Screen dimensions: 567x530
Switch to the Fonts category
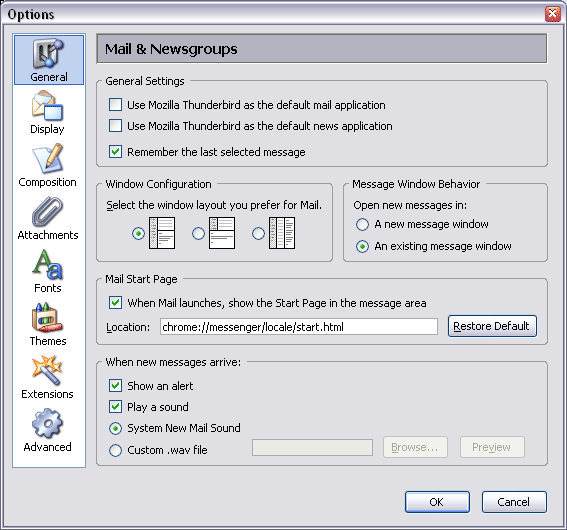pyautogui.click(x=48, y=272)
